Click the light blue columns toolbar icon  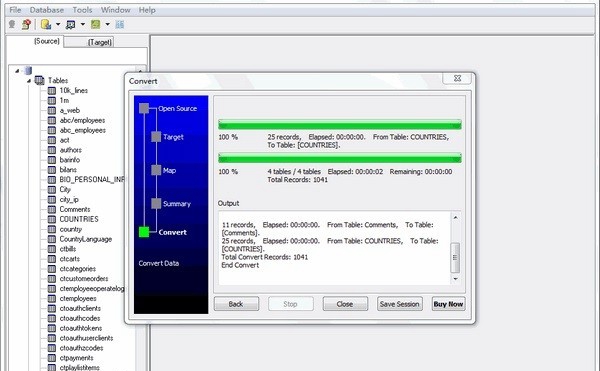point(120,24)
